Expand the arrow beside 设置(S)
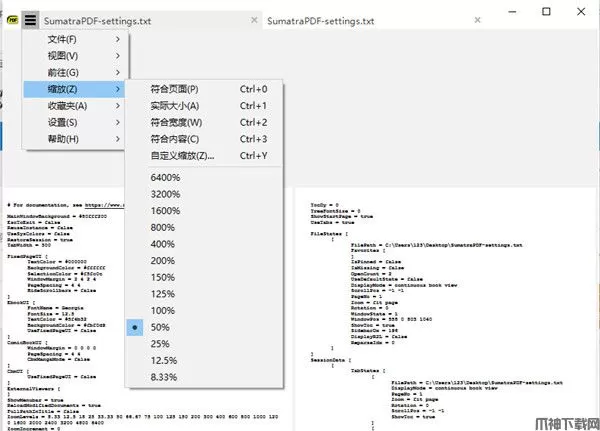Image resolution: width=600 pixels, height=431 pixels. pos(117,122)
